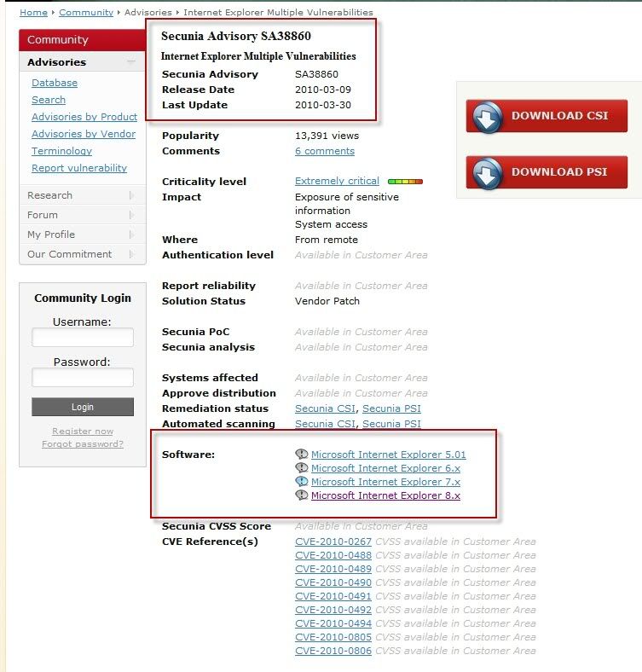Viewport: 642px width, 672px height.
Task: Click the Vendor Patch solution status text
Action: click(x=327, y=301)
